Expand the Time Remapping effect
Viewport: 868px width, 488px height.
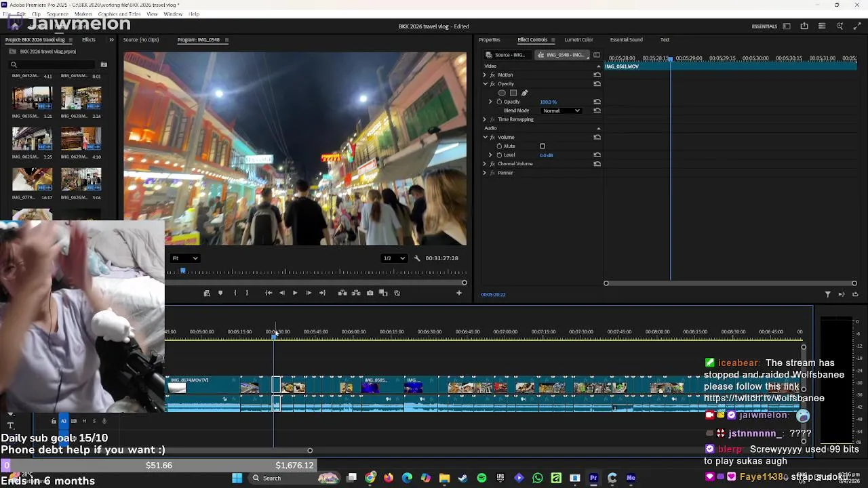click(485, 119)
